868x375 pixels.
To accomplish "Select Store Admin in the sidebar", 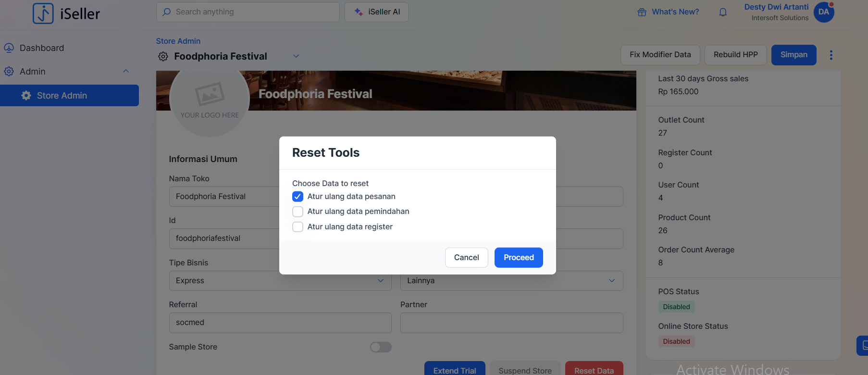I will 62,96.
